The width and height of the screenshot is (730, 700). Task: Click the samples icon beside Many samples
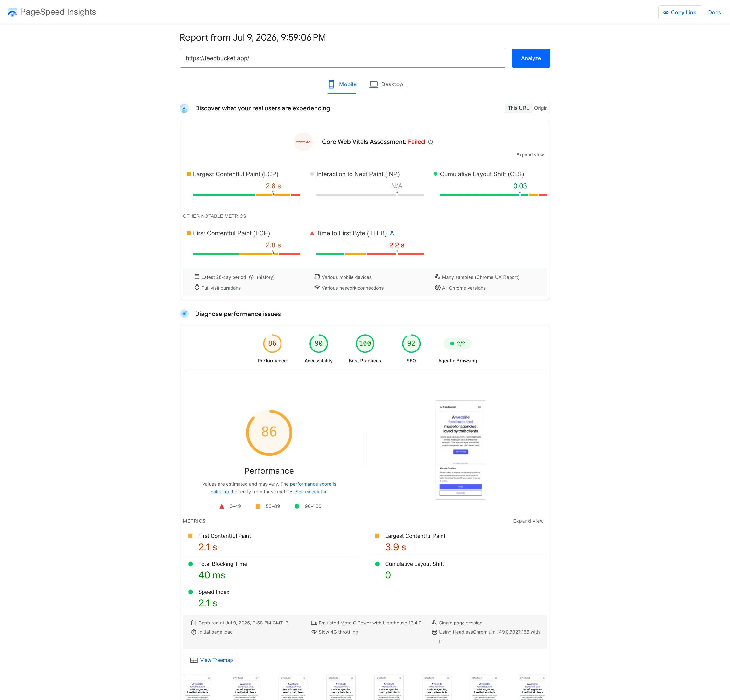click(x=437, y=277)
